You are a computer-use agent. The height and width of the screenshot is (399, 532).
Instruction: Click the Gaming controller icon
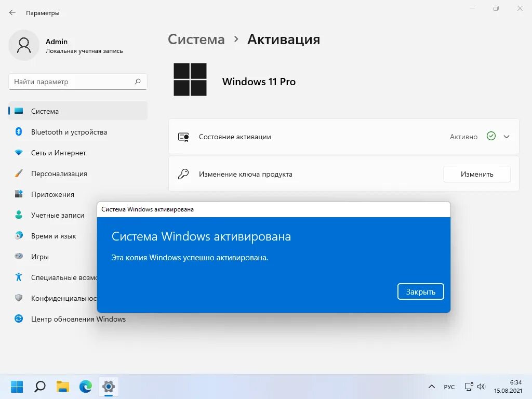click(x=19, y=256)
